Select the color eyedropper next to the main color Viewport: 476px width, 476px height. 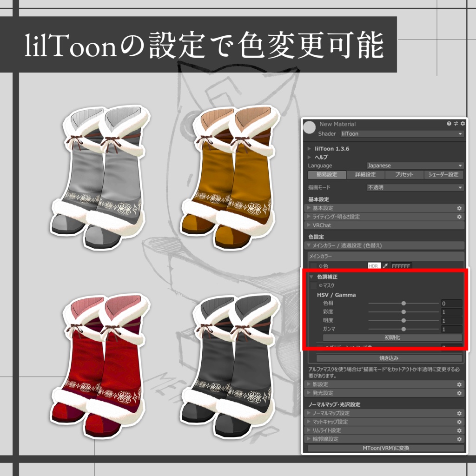pyautogui.click(x=385, y=265)
